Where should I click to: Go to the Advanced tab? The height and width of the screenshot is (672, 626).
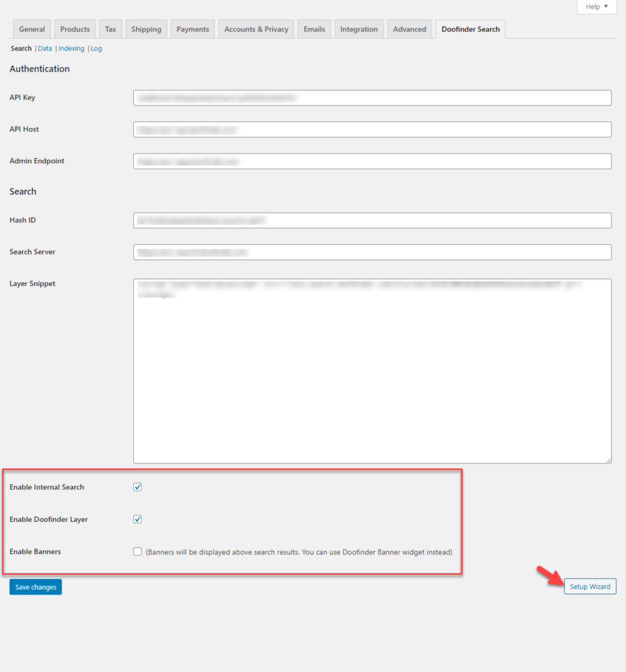point(409,29)
